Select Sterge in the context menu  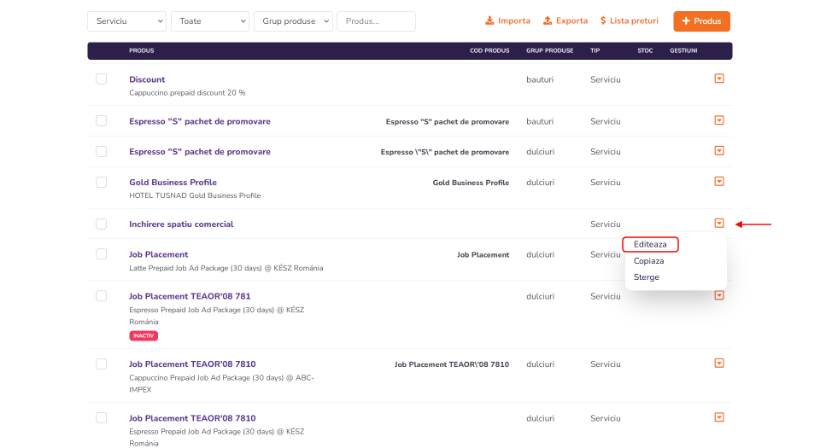click(x=646, y=277)
